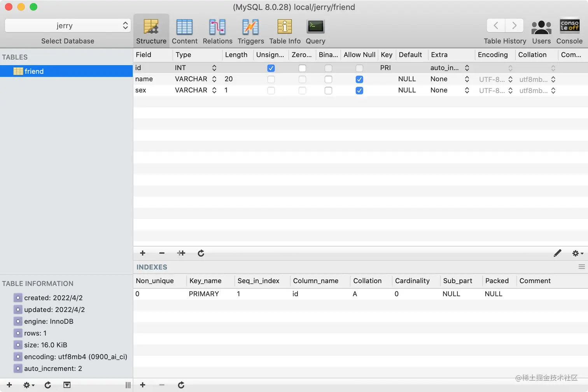Toggle Binary for the name field
The height and width of the screenshot is (392, 588).
click(328, 79)
